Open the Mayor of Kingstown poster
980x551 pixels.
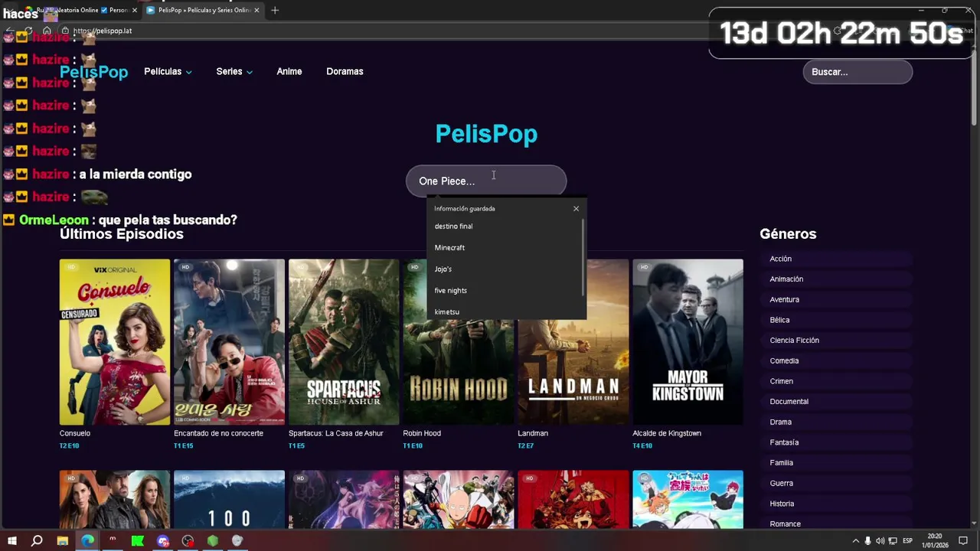688,341
